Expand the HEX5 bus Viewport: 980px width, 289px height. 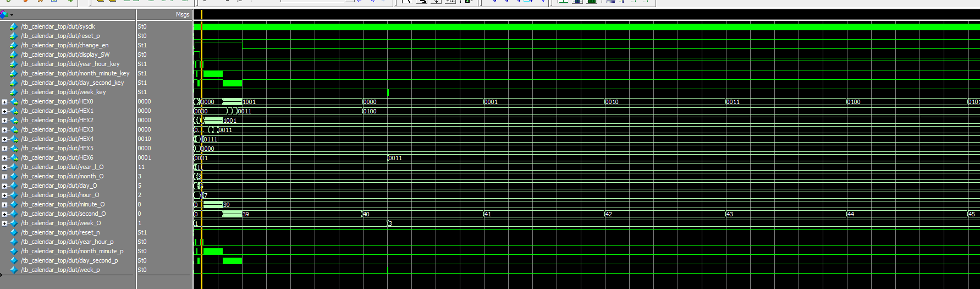pyautogui.click(x=4, y=149)
